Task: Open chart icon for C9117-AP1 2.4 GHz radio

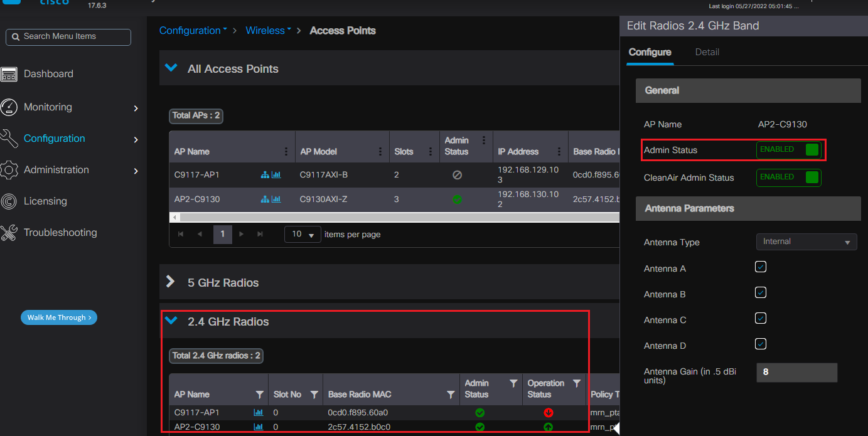Action: pyautogui.click(x=258, y=412)
